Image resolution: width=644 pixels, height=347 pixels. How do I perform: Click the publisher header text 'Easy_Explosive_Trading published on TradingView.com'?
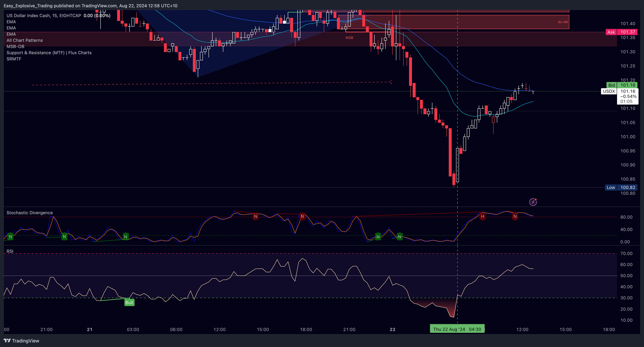coord(60,6)
